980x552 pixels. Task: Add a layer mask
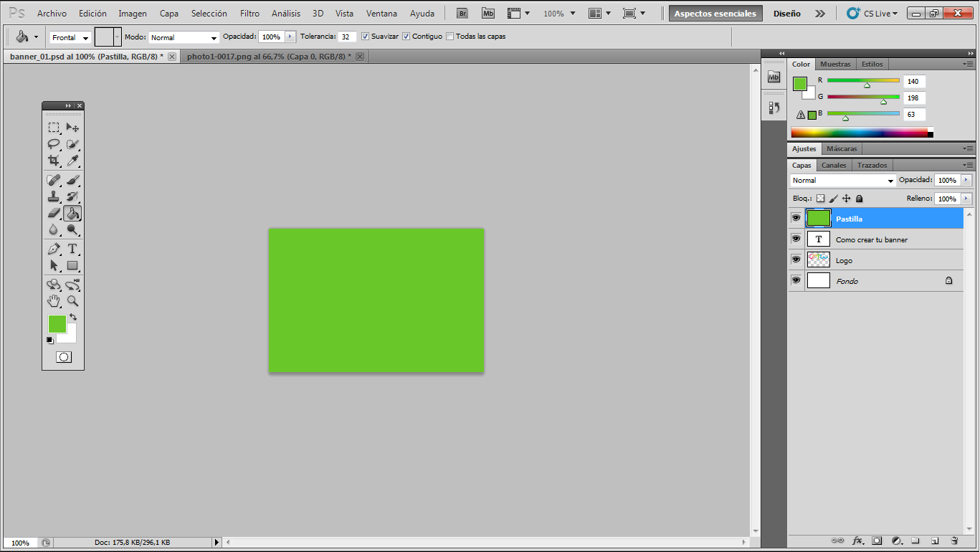pos(877,540)
